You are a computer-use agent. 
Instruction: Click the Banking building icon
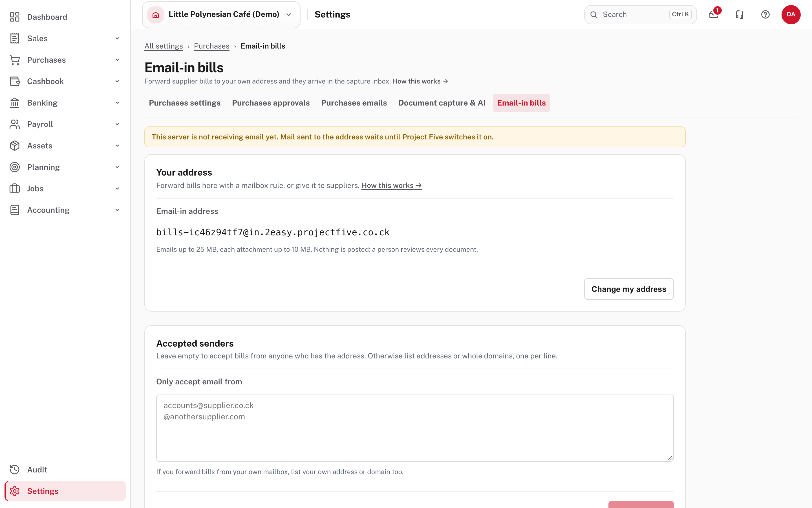coord(14,103)
